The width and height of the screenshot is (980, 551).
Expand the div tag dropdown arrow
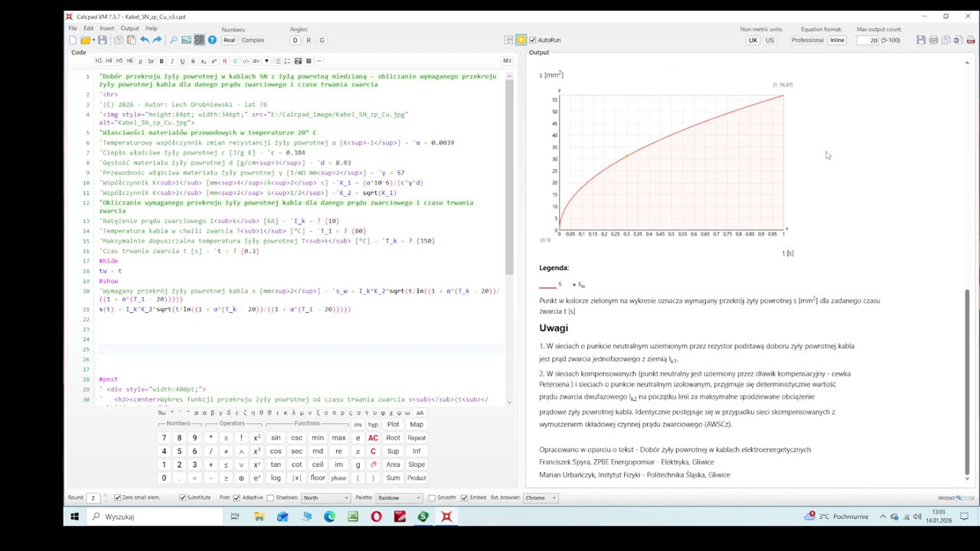tap(266, 61)
